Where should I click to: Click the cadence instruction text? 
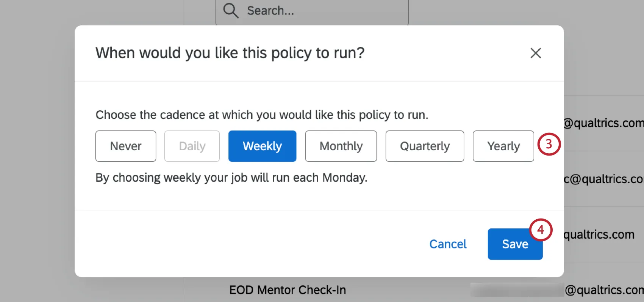pyautogui.click(x=262, y=115)
